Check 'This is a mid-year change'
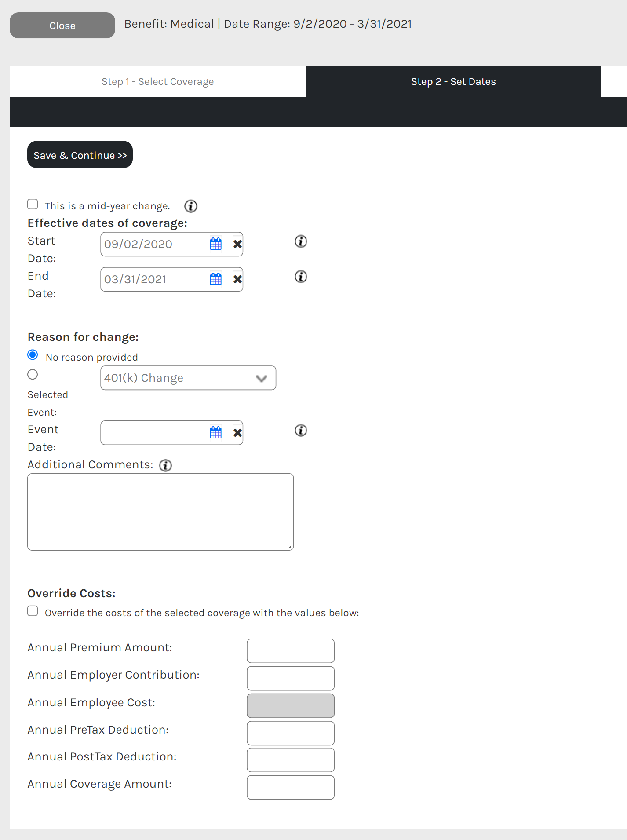The image size is (627, 840). tap(33, 204)
